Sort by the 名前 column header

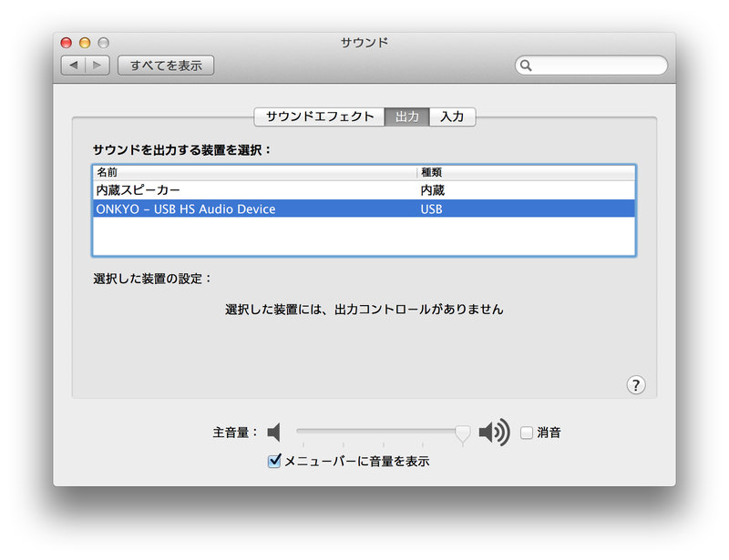(255, 172)
